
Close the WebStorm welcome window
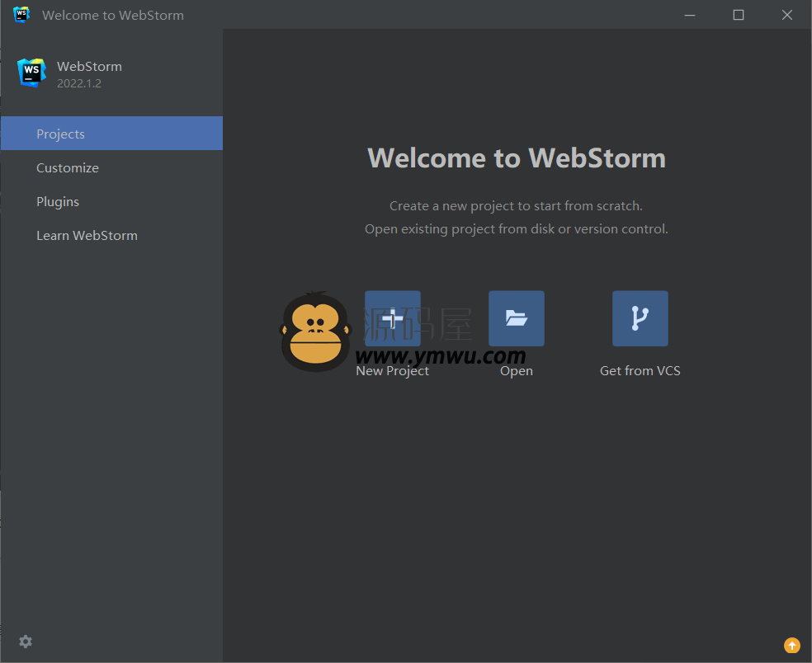click(x=787, y=15)
